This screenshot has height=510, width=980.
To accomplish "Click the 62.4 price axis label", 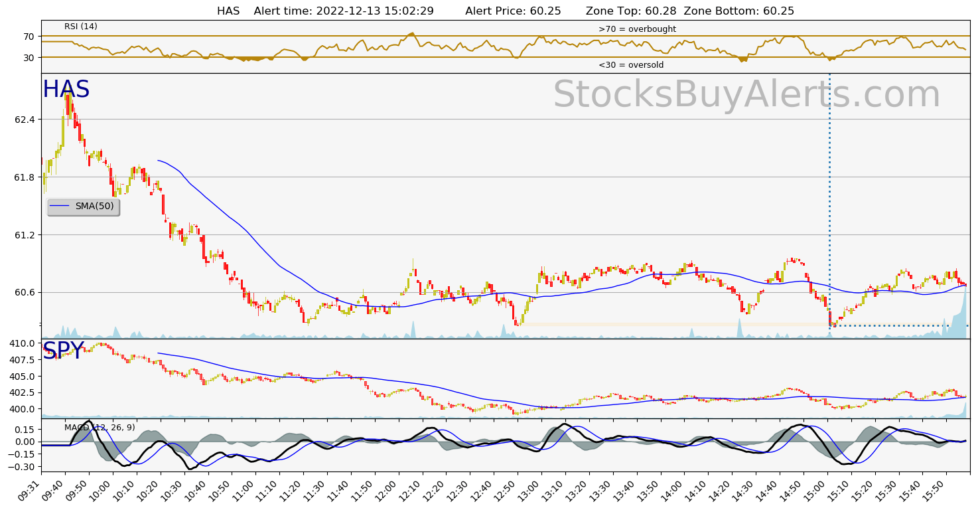I will (25, 120).
